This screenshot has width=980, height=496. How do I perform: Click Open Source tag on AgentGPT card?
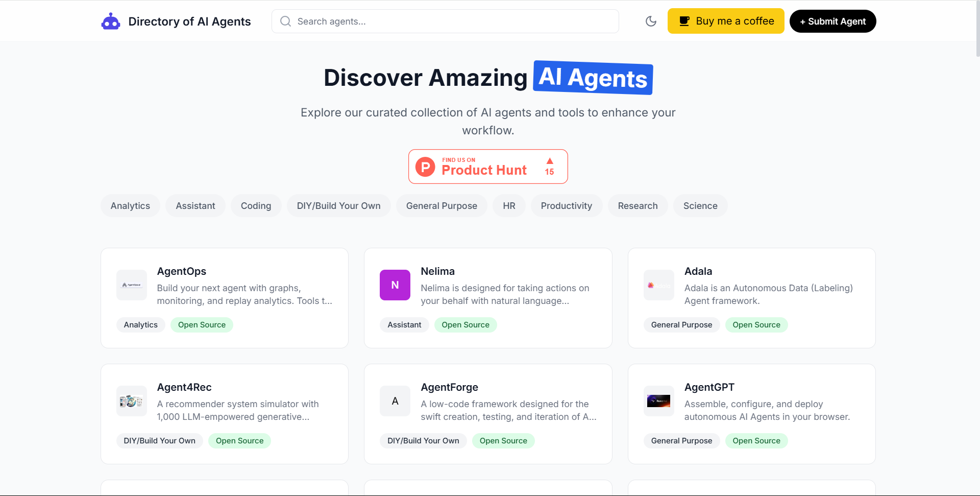756,441
